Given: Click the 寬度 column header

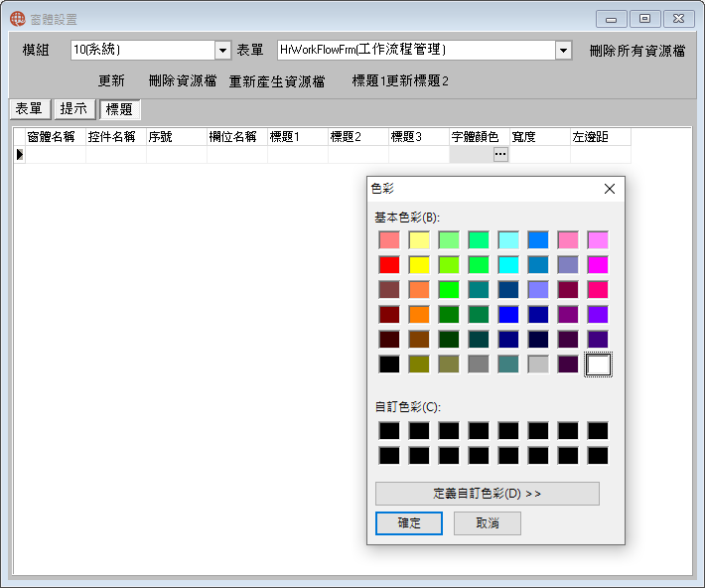Looking at the screenshot, I should (x=540, y=137).
